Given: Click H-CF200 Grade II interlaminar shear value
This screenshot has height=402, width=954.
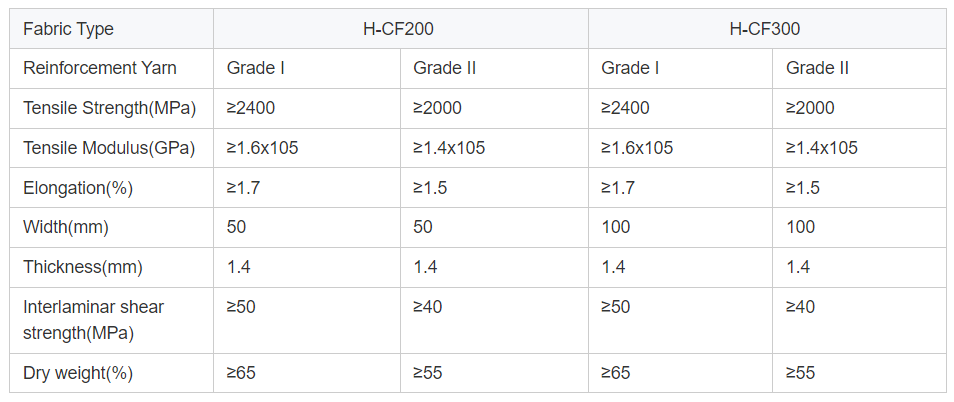Looking at the screenshot, I should (428, 307).
